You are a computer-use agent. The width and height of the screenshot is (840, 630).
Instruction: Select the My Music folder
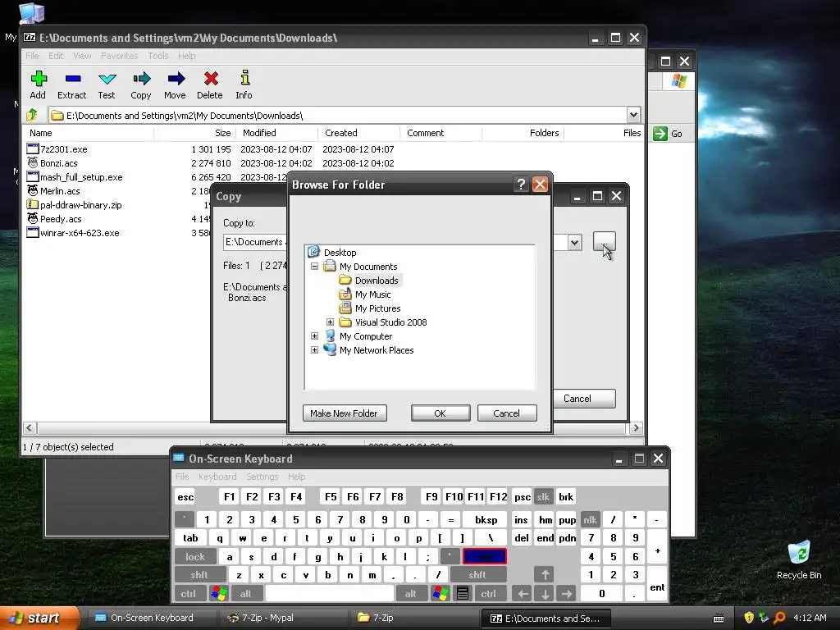coord(373,294)
